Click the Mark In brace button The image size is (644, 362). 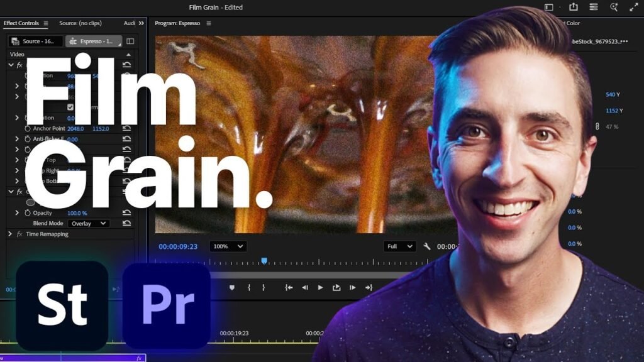(x=249, y=288)
